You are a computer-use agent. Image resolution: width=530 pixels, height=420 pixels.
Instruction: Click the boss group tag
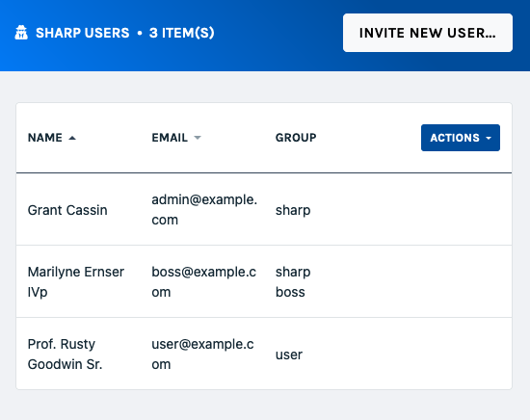290,292
